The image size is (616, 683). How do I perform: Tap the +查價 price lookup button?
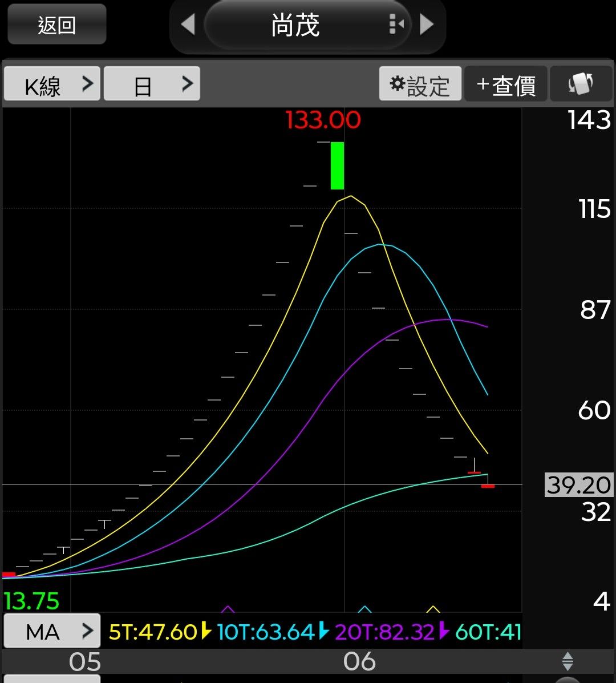(506, 84)
